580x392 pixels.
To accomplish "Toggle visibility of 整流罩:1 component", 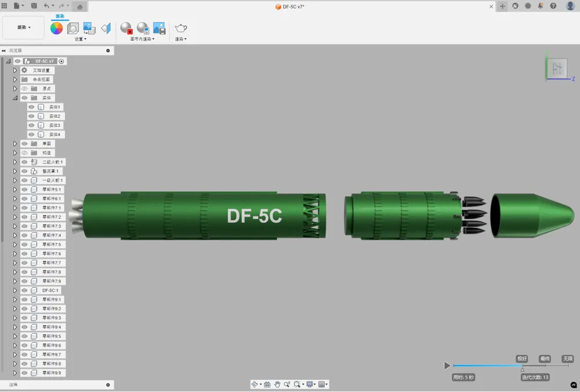I will 24,171.
